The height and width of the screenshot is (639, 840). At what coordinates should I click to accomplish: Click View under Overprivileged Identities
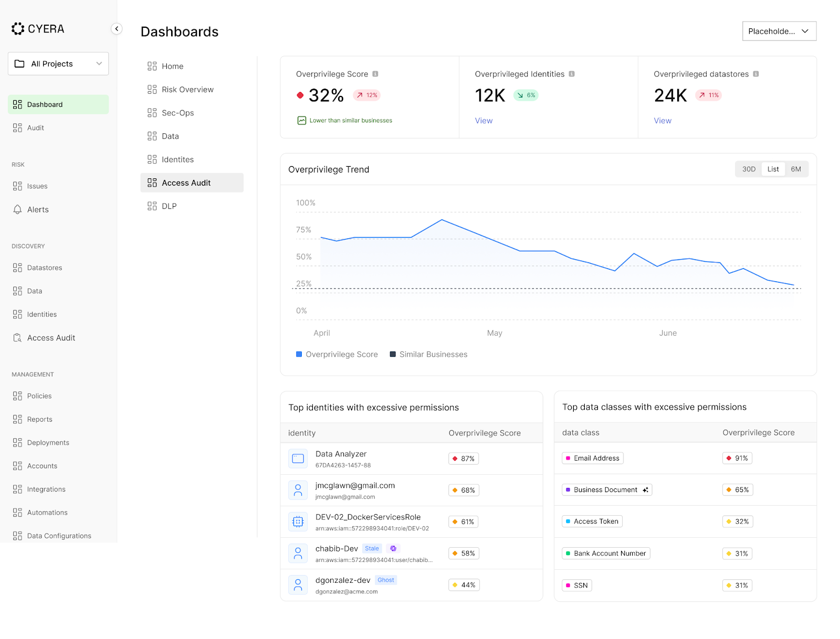(483, 120)
